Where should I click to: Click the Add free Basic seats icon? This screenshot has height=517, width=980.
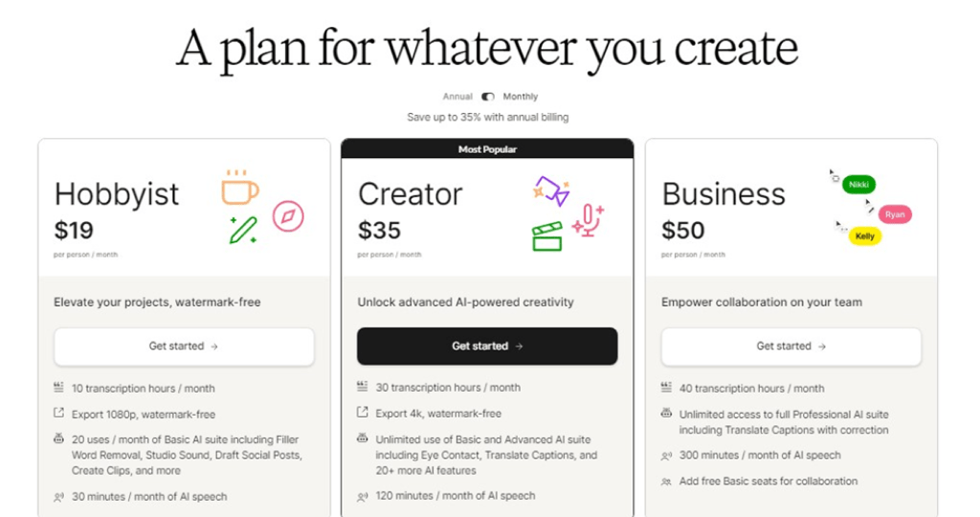[x=666, y=482]
